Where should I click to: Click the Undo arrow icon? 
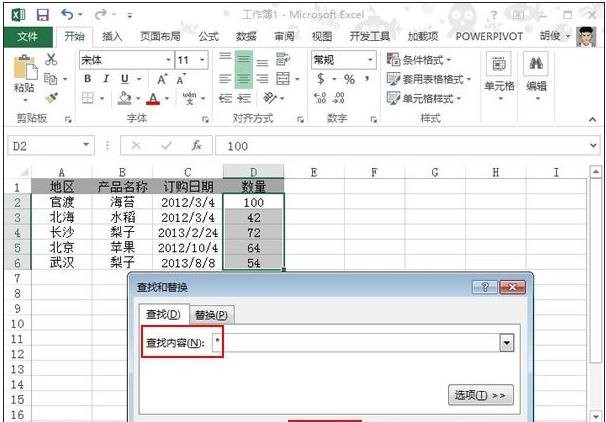coord(66,15)
